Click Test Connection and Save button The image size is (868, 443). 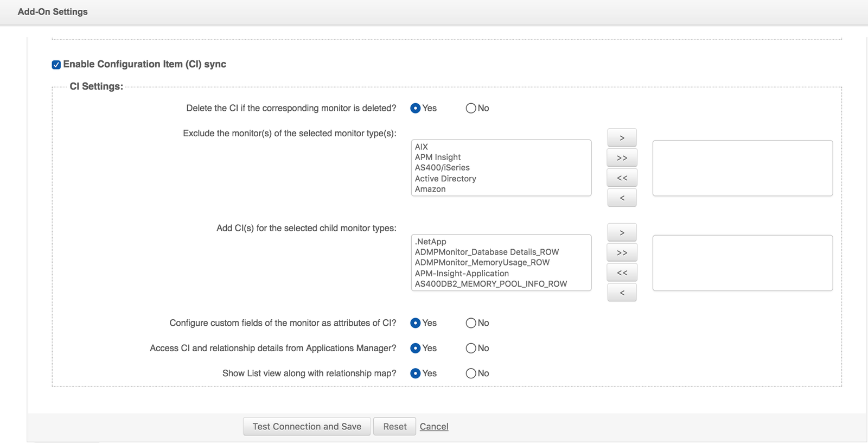(x=307, y=427)
